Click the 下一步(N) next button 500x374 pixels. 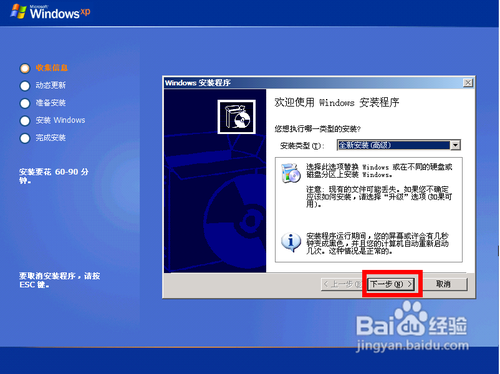[x=391, y=284]
